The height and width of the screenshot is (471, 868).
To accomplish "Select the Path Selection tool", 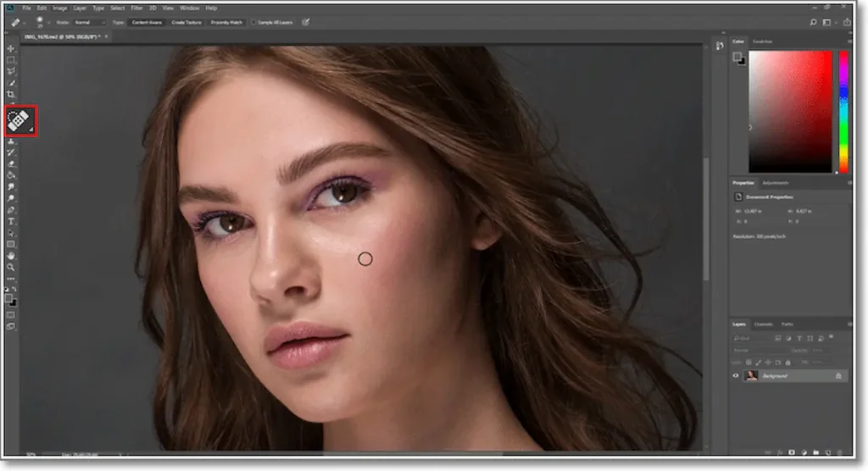I will (10, 233).
